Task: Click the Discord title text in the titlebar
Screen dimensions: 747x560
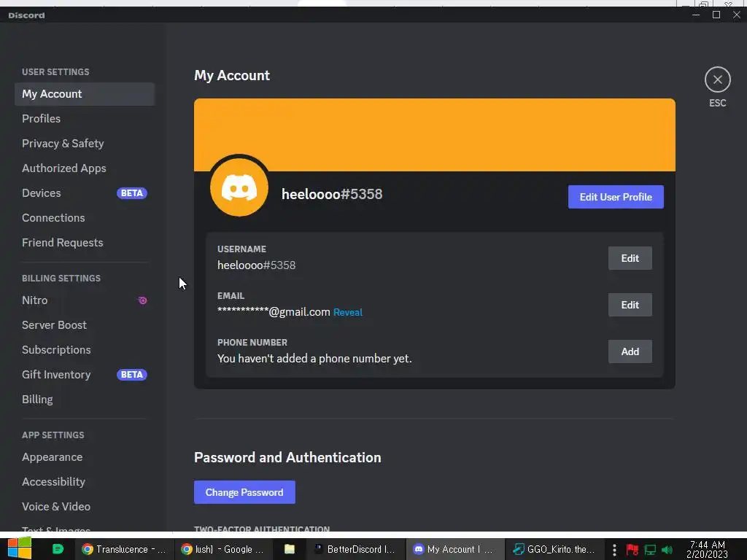Action: pyautogui.click(x=27, y=15)
